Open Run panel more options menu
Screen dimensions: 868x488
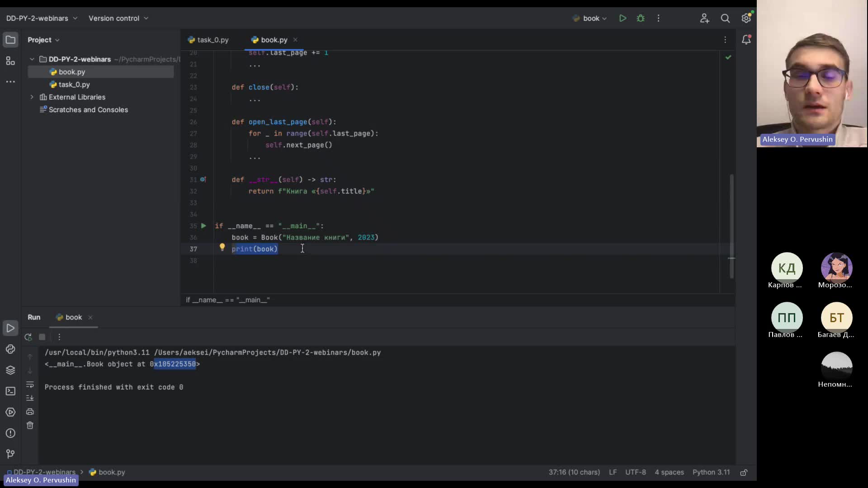59,337
